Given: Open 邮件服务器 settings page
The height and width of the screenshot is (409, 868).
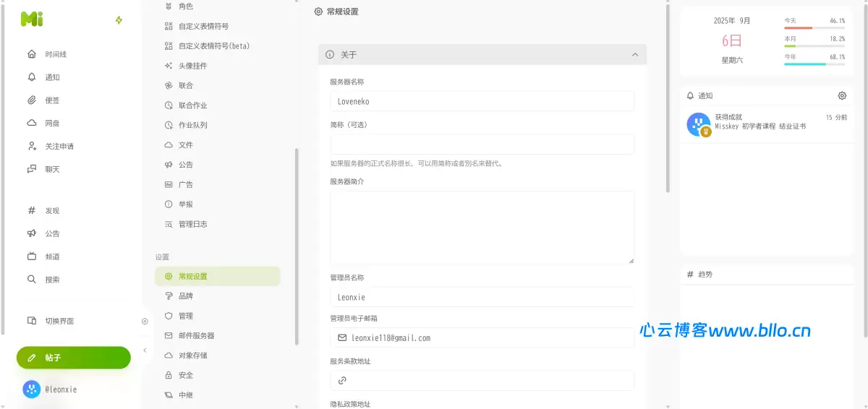Looking at the screenshot, I should 196,336.
